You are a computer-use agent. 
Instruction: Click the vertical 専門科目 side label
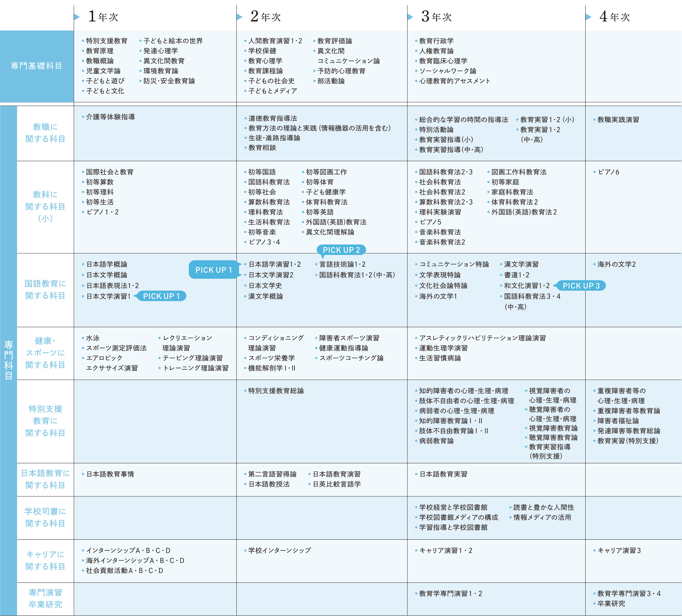coord(9,360)
